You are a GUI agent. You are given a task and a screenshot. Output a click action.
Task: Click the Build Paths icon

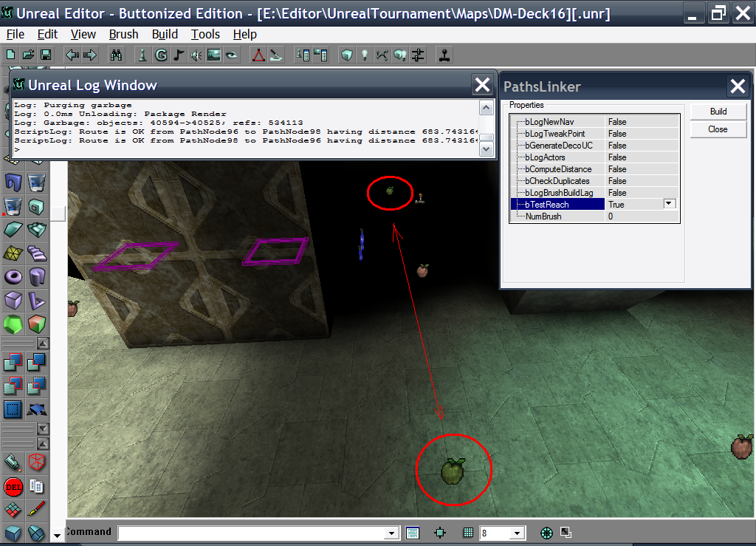coord(382,55)
